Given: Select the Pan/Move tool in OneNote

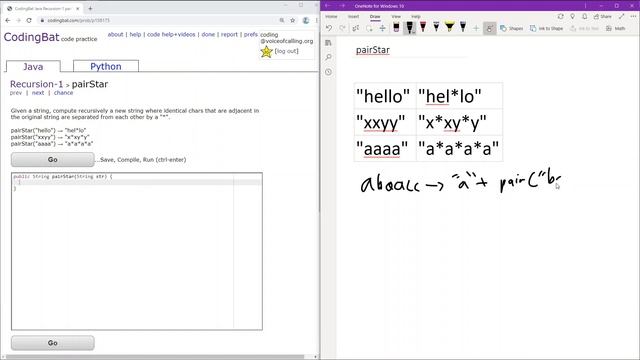Looking at the screenshot, I should (382, 28).
